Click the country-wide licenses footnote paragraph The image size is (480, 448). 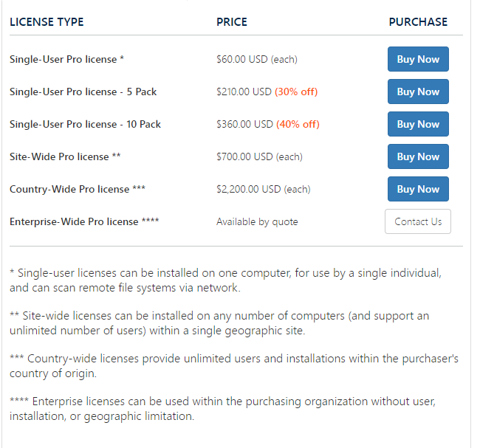pos(234,365)
